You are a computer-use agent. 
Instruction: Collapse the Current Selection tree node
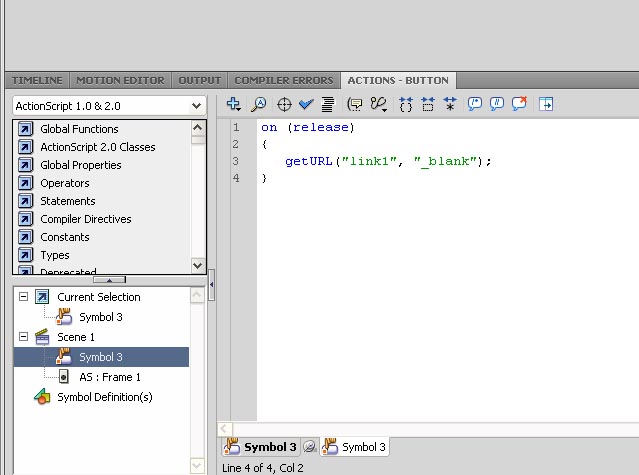23,297
